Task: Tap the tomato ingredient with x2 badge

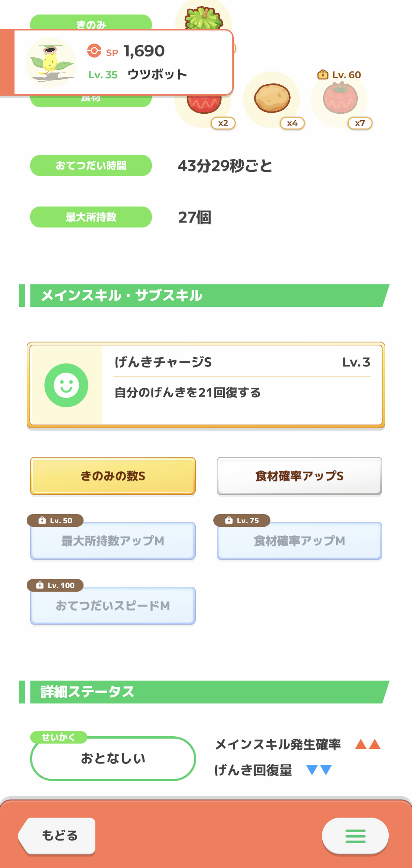Action: [x=204, y=104]
